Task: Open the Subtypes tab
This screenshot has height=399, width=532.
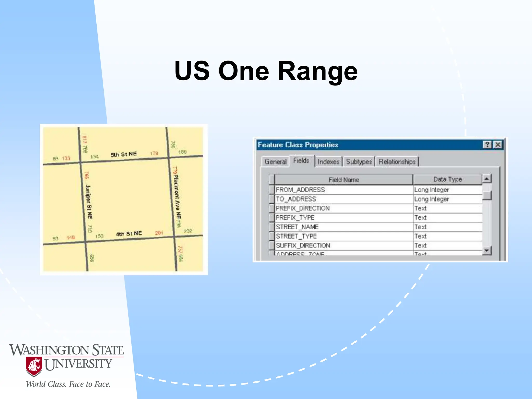Action: click(x=359, y=162)
